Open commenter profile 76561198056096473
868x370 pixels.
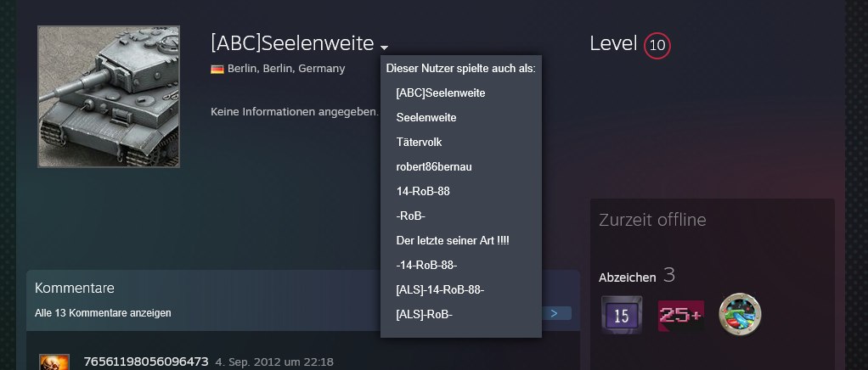point(146,362)
